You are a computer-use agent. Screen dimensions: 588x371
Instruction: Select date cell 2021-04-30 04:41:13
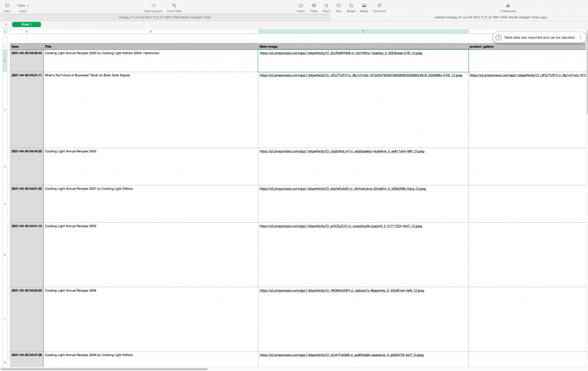click(26, 255)
